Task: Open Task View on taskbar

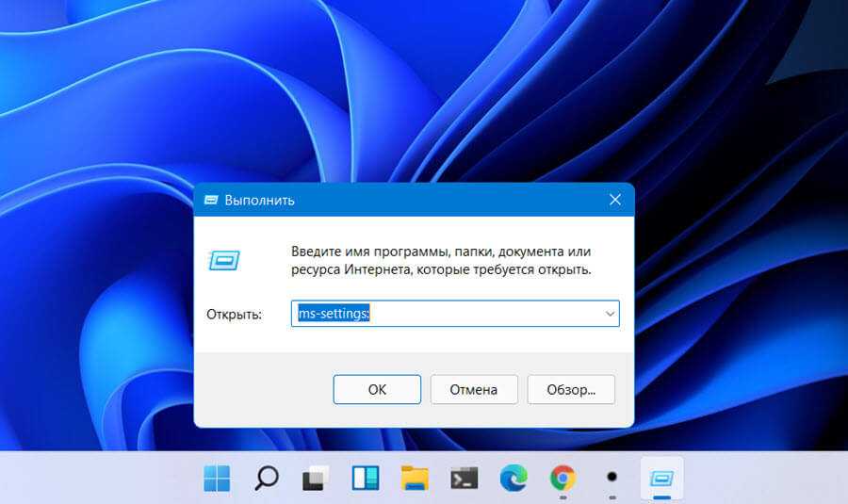Action: point(316,478)
